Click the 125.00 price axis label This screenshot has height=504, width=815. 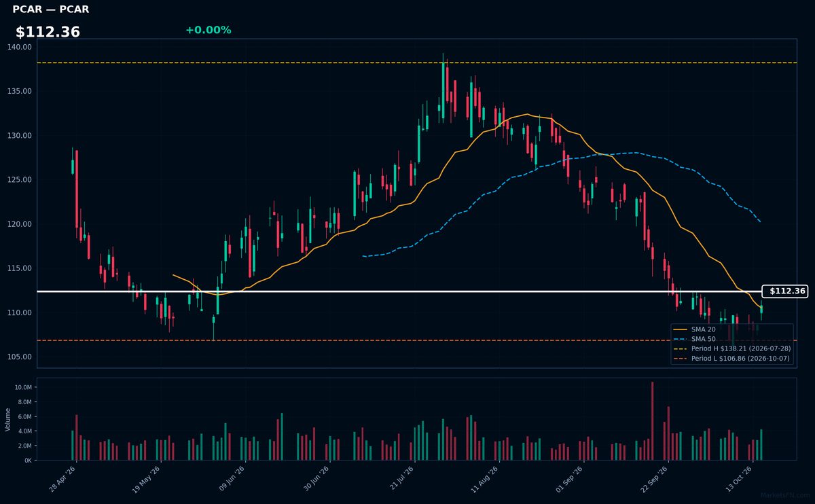click(x=20, y=180)
